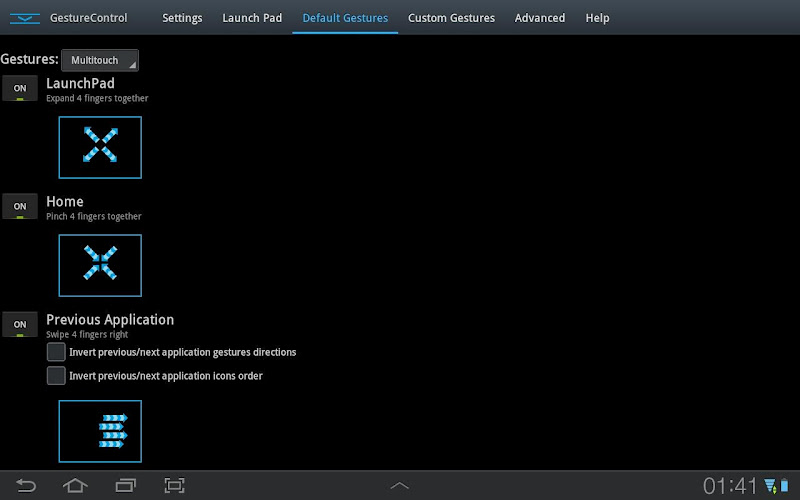Switch to the Custom Gestures tab
The height and width of the screenshot is (500, 800).
tap(451, 18)
